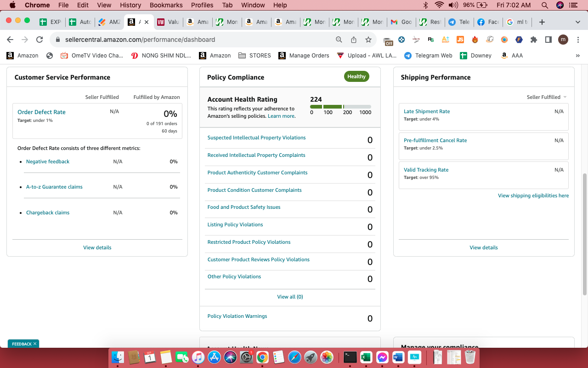Show hidden bookmarks with the double chevron

(x=577, y=56)
